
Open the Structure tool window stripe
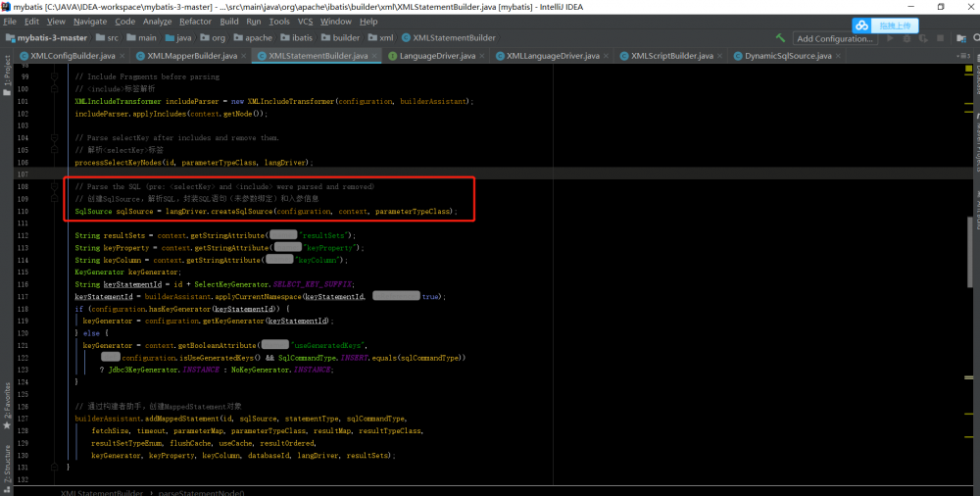coord(7,468)
